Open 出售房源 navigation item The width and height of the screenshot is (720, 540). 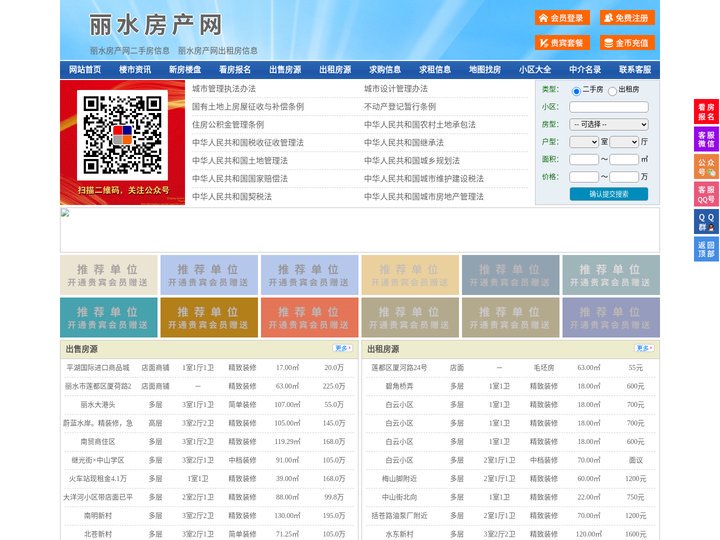pyautogui.click(x=285, y=70)
